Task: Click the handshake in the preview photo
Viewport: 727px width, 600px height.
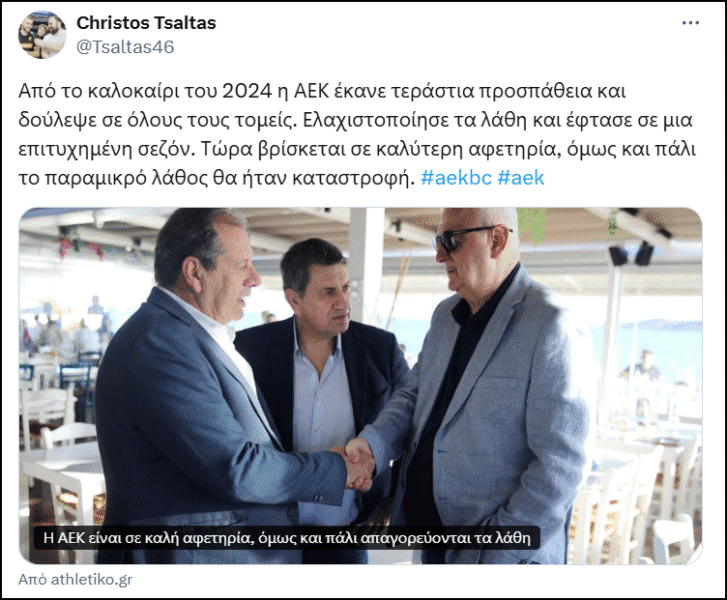Action: click(357, 465)
